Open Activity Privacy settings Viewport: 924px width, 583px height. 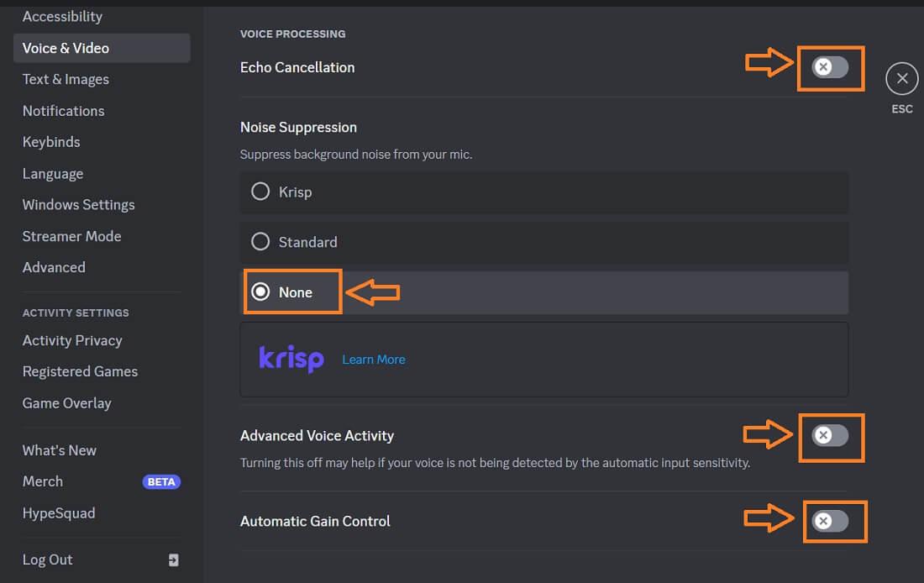[72, 340]
